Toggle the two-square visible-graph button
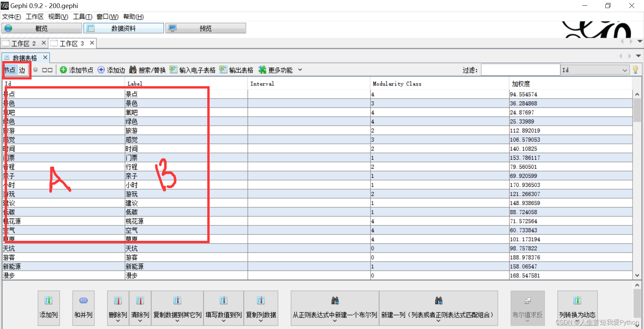Screen dimensions: 644x329 click(47, 70)
